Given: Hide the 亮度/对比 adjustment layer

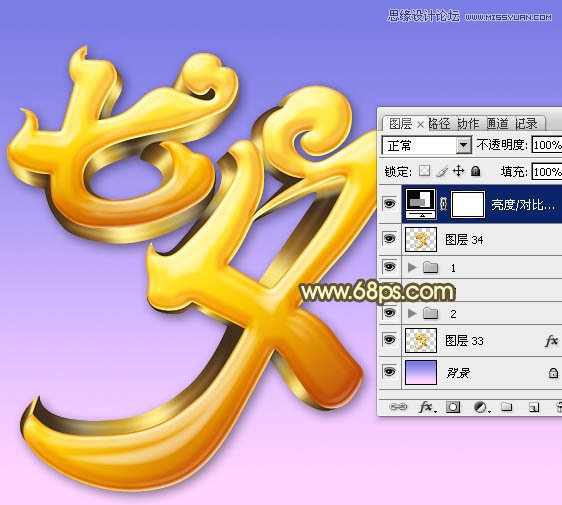Looking at the screenshot, I should 390,204.
